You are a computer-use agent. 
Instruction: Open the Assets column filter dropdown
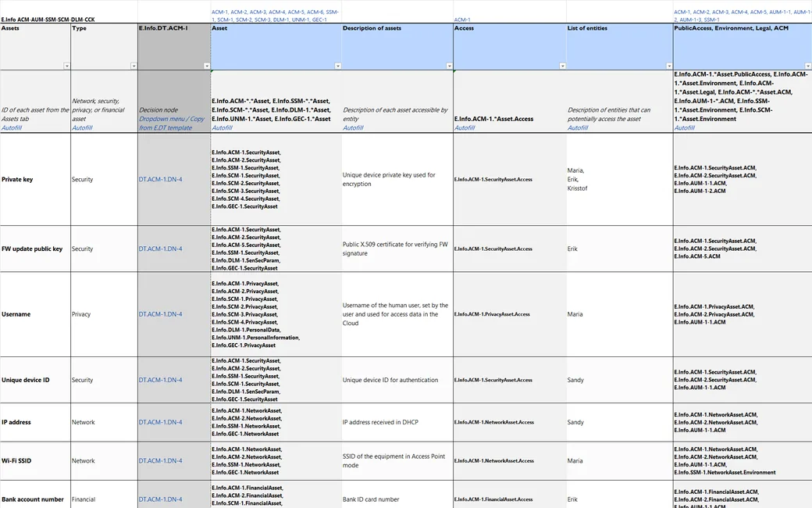pos(66,66)
